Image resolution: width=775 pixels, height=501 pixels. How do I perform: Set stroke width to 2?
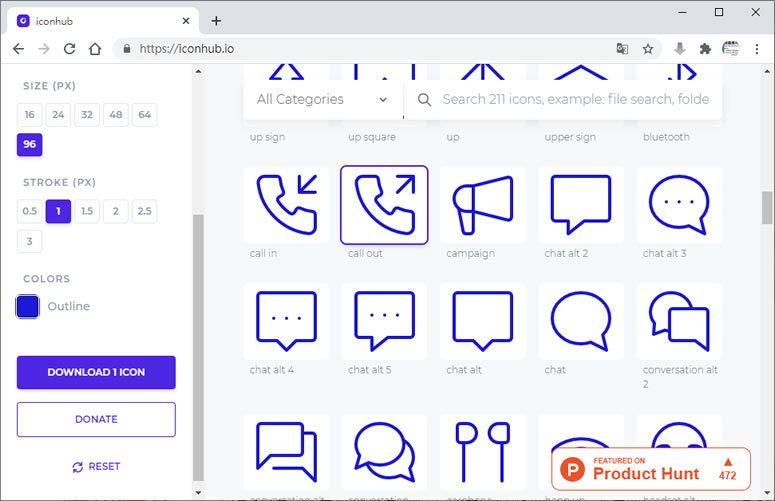[x=116, y=211]
